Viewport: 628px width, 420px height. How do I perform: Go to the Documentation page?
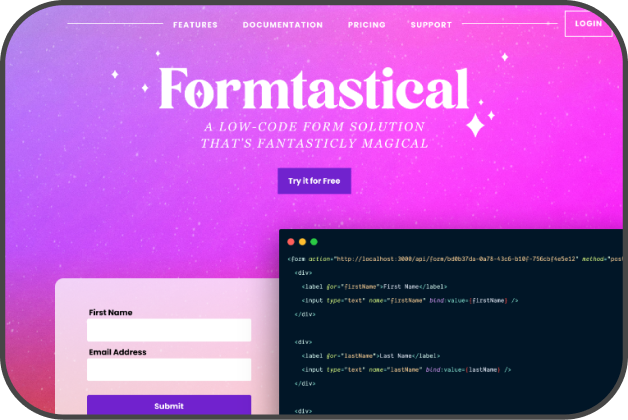click(282, 25)
